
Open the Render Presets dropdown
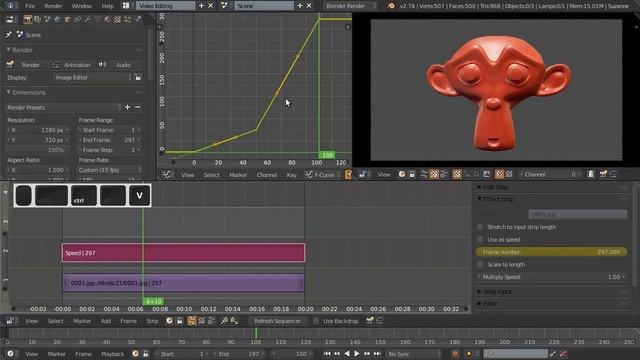(64, 107)
